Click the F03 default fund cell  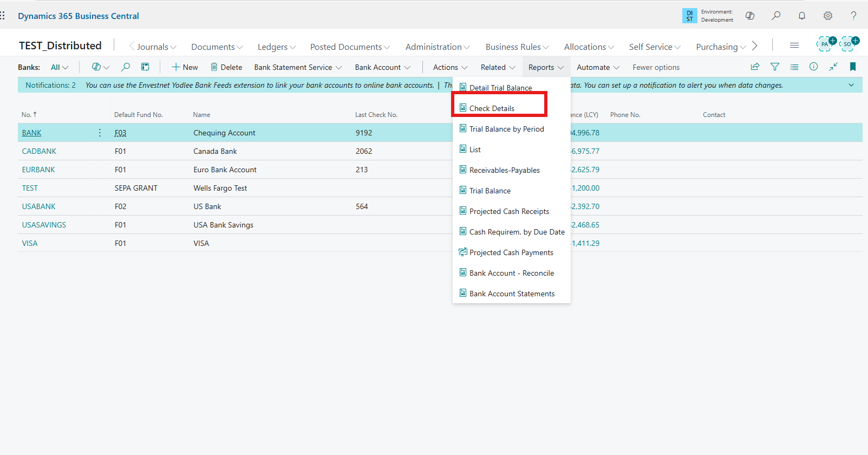pyautogui.click(x=120, y=133)
